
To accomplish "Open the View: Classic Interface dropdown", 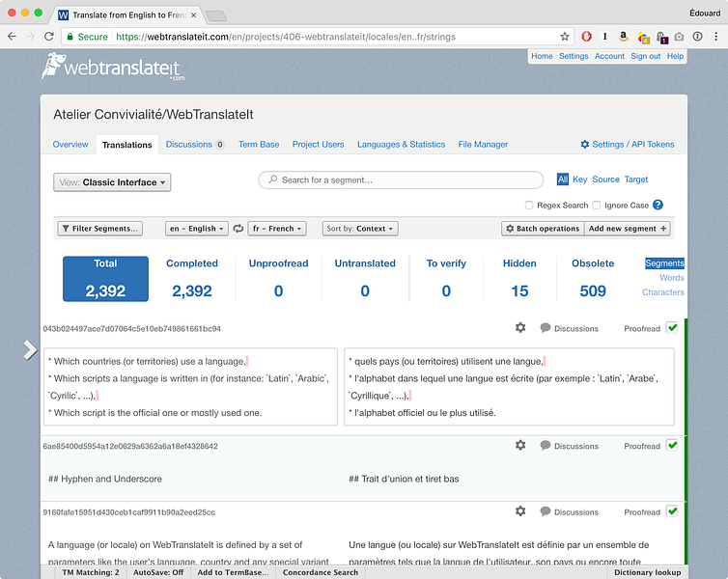I will point(112,182).
